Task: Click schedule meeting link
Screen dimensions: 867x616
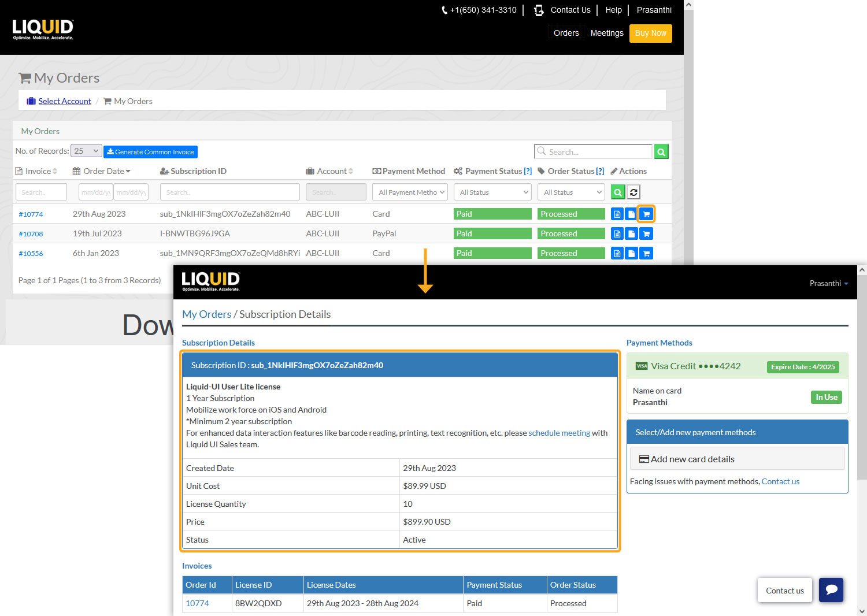Action: coord(559,433)
